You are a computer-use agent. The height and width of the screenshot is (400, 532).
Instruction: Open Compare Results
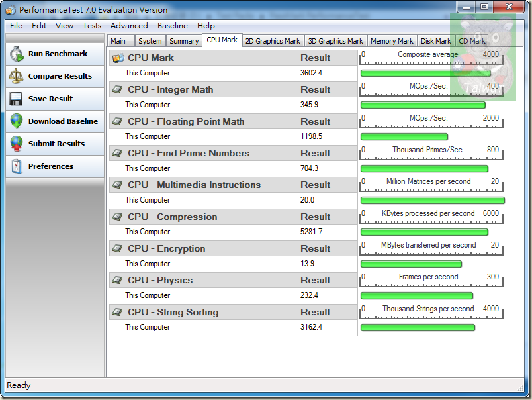(55, 76)
